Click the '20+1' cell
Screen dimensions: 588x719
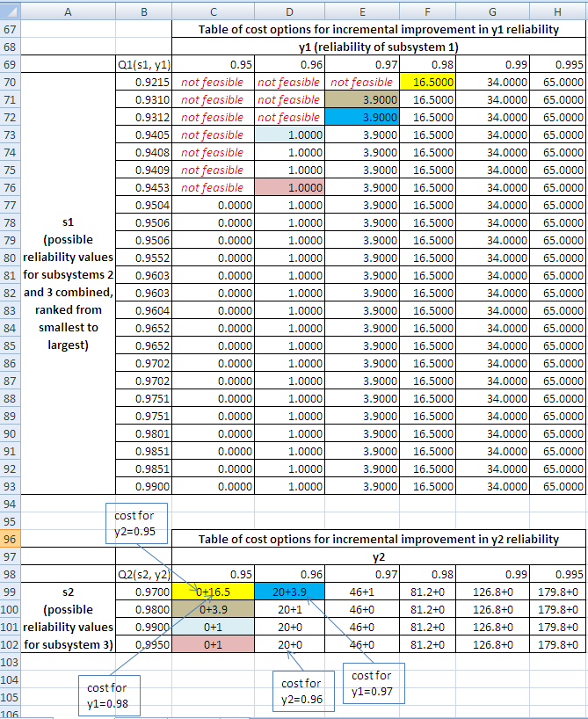289,609
